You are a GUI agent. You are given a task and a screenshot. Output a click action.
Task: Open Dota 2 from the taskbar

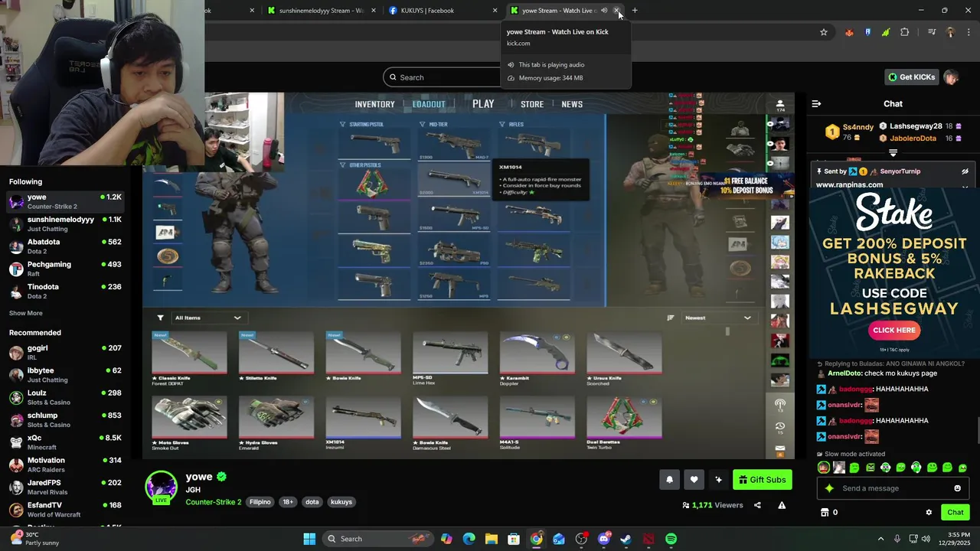(x=648, y=539)
